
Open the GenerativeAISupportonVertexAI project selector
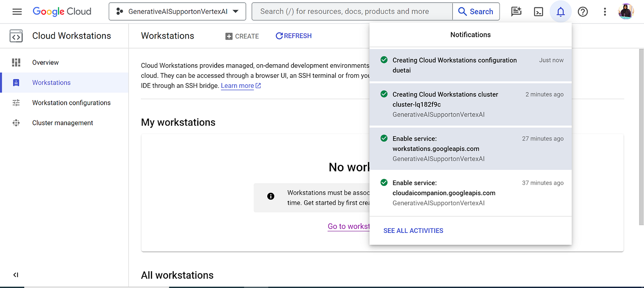point(177,11)
